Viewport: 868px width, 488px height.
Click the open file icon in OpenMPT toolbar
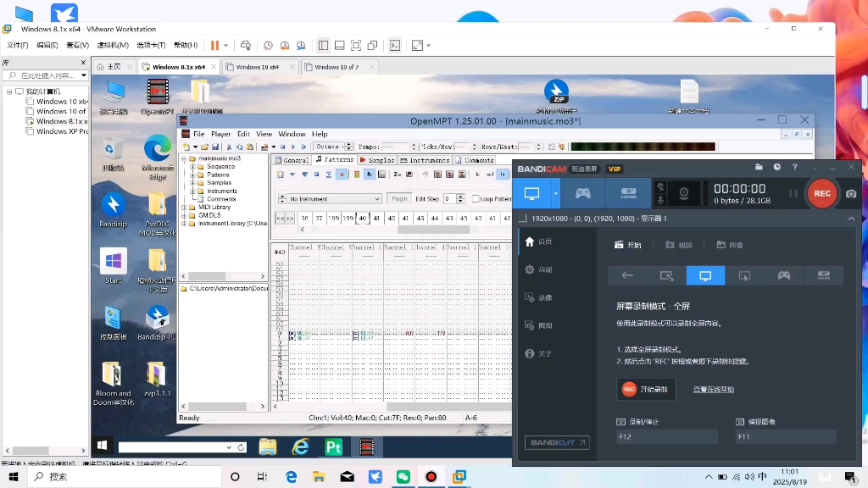tap(205, 147)
